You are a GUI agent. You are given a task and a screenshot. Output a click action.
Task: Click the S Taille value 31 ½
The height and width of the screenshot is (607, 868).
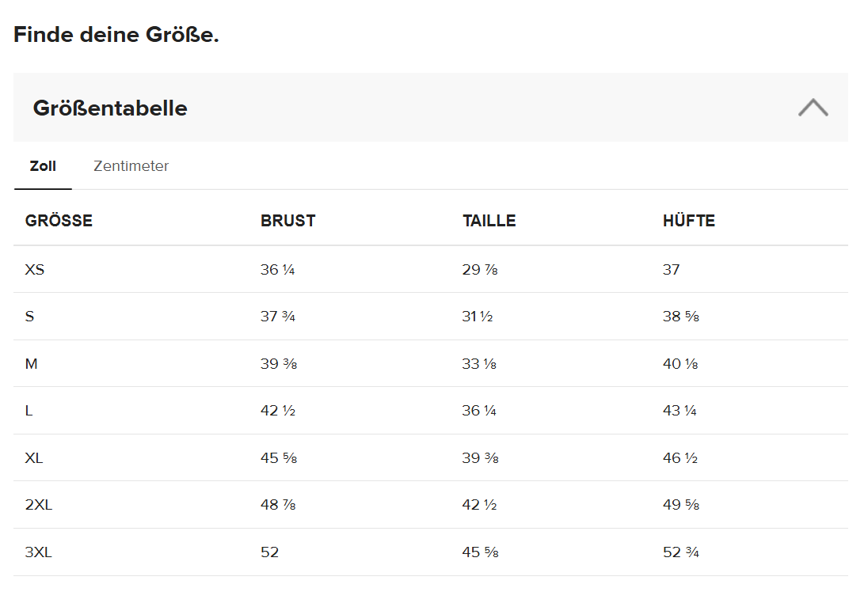click(x=478, y=317)
